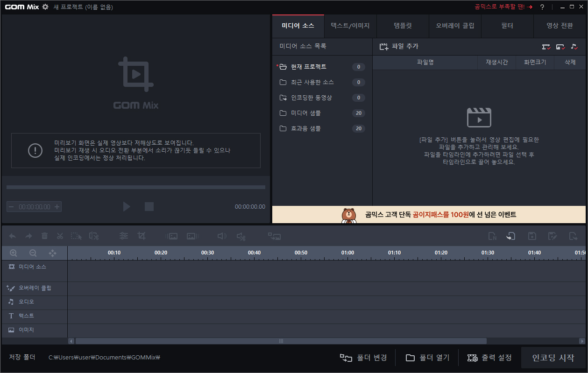Click the 00:00:00.00 timecode input field
This screenshot has width=588, height=373.
tap(35, 207)
